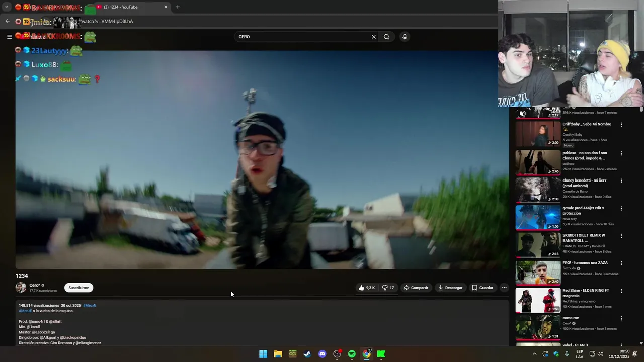Open the tab search dropdown arrow
Viewport: 644px width, 362px height.
pyautogui.click(x=6, y=7)
